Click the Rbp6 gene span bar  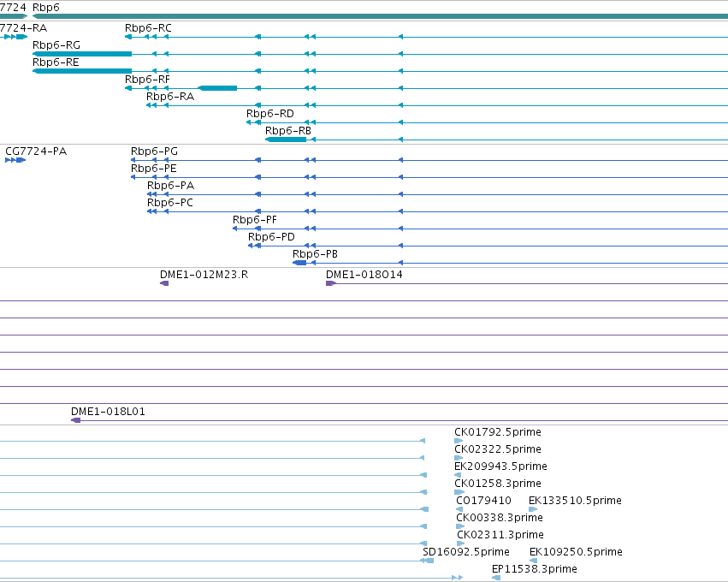point(380,17)
